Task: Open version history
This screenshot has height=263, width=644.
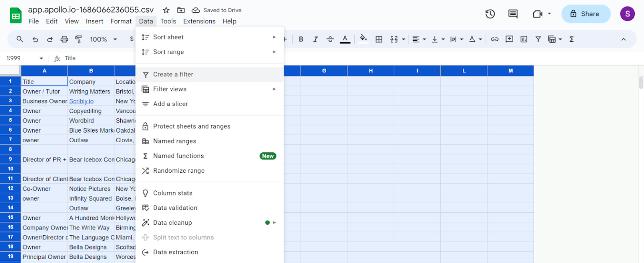Action: (490, 14)
